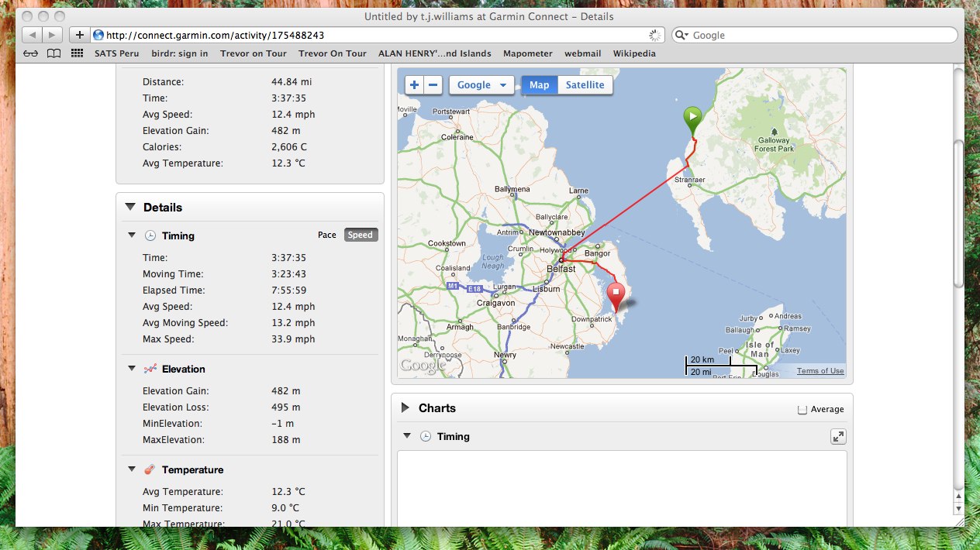Click the Google search field
This screenshot has height=550, width=980.
coord(818,35)
